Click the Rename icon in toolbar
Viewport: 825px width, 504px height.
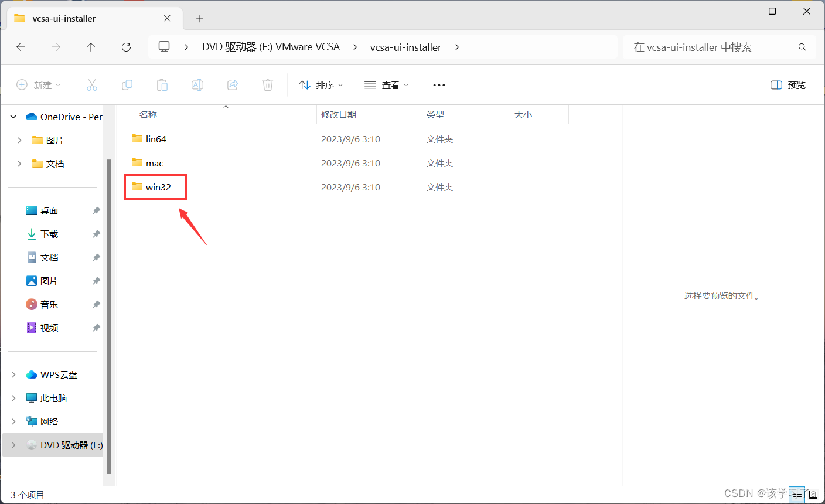197,85
